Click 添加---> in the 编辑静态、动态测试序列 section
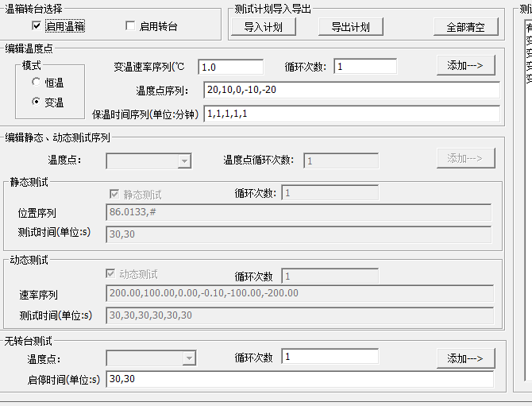 (466, 158)
